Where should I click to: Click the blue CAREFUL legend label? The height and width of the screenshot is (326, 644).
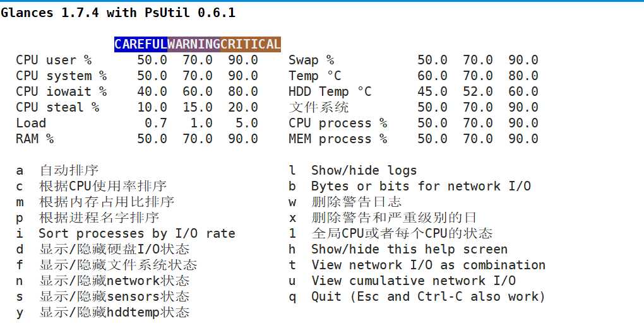141,44
